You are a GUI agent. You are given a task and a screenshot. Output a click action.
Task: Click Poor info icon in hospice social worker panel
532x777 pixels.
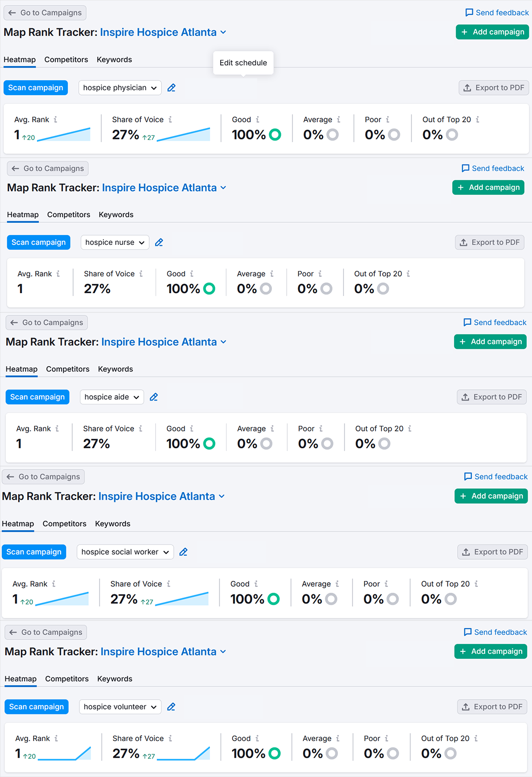386,584
